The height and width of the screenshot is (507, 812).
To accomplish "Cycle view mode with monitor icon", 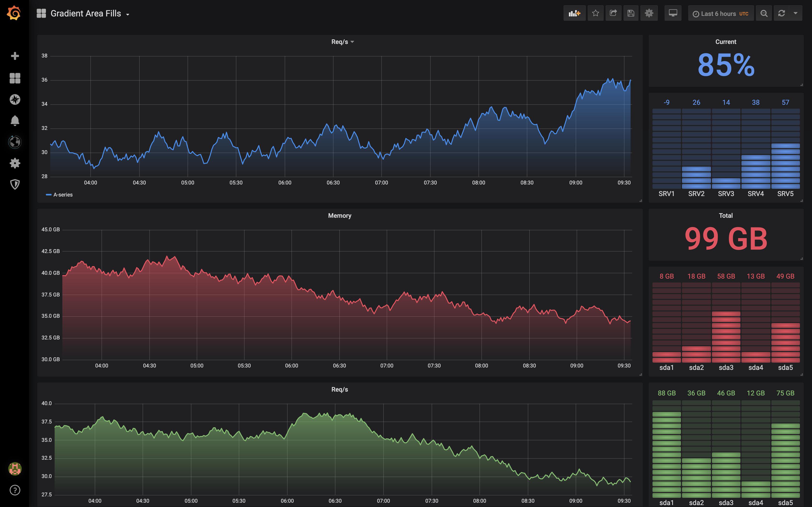I will tap(673, 14).
